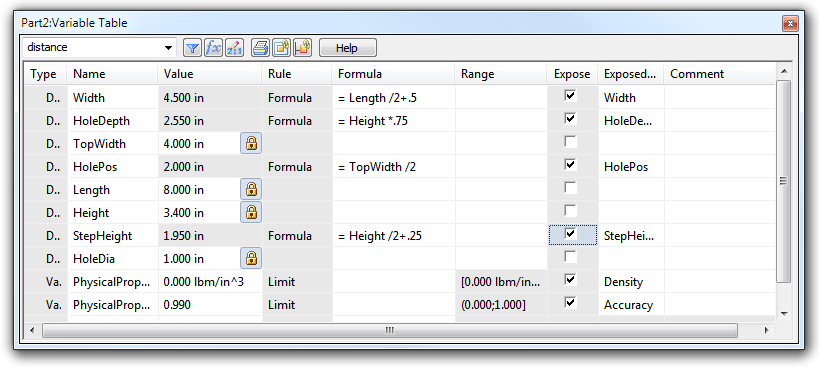Click the exposed name 'HolePos'
Image resolution: width=819 pixels, height=368 pixels.
(626, 167)
